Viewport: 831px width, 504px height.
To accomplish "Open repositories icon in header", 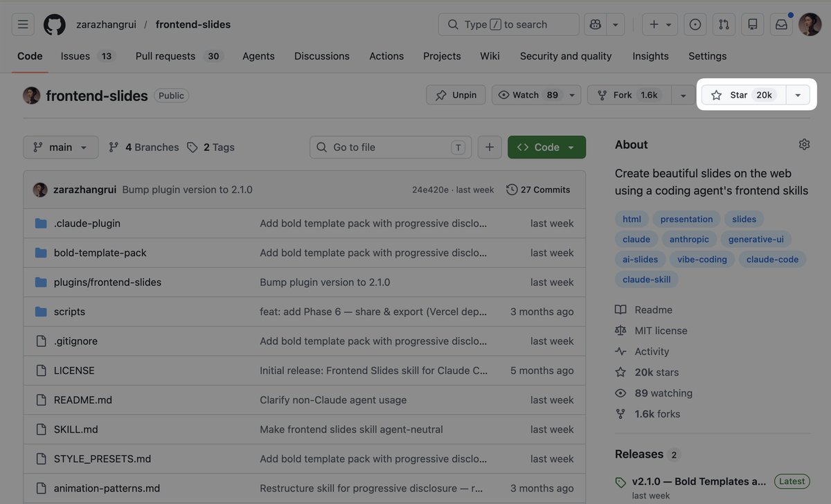I will point(753,24).
